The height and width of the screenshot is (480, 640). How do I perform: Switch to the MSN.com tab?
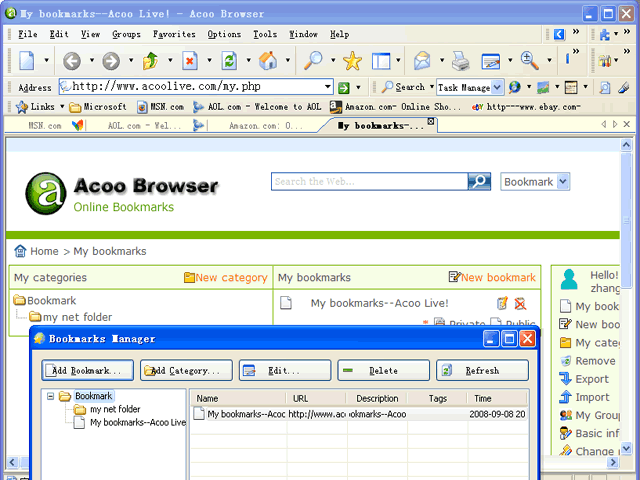coord(45,126)
